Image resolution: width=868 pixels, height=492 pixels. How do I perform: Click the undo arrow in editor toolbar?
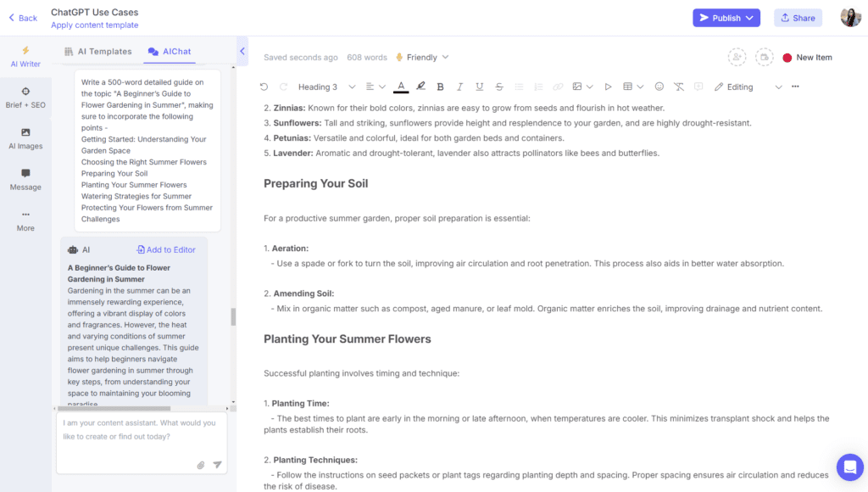[264, 87]
